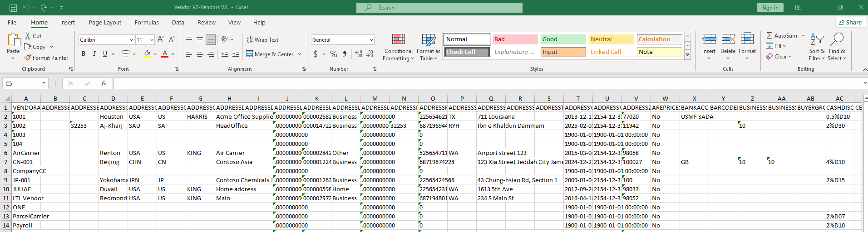Switch to the Page Layout tab
Image resolution: width=868 pixels, height=232 pixels.
pyautogui.click(x=105, y=22)
